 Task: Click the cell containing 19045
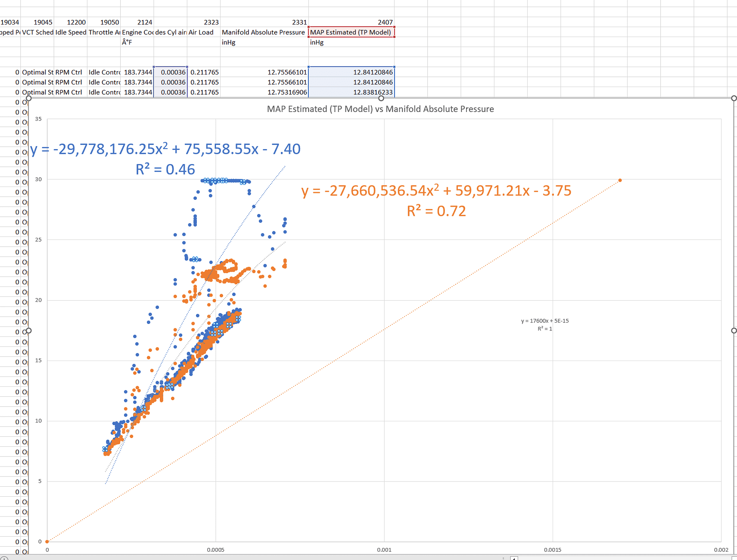point(37,22)
